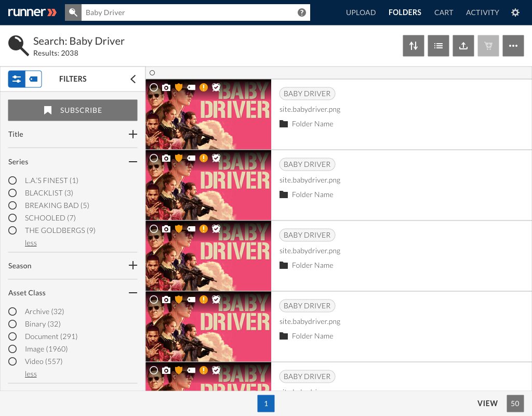Viewport: 532px width, 416px height.
Task: Show less Series options link
Action: point(31,243)
